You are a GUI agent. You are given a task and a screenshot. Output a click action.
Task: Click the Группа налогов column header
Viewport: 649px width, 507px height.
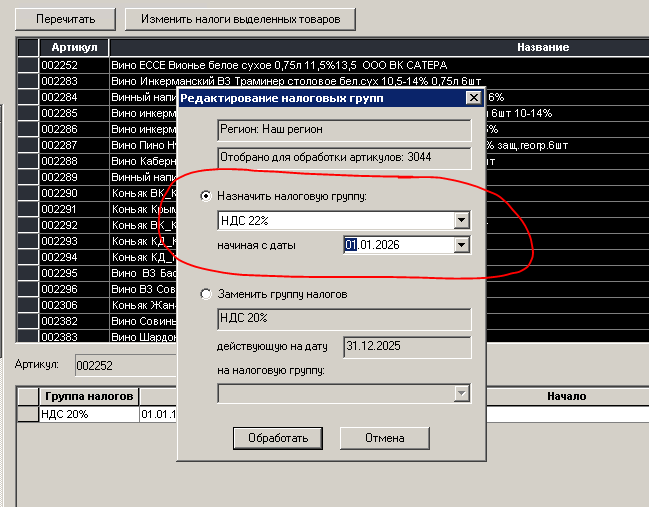click(87, 397)
